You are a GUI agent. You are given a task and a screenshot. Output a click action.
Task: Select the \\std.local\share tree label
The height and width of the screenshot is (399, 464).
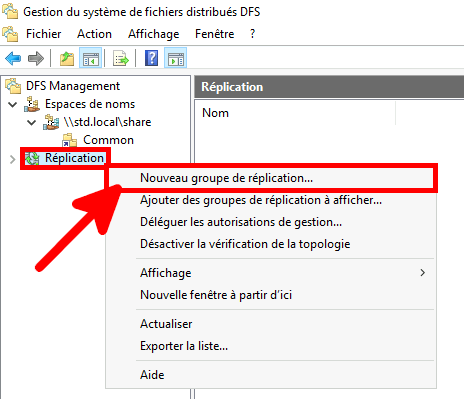(107, 122)
